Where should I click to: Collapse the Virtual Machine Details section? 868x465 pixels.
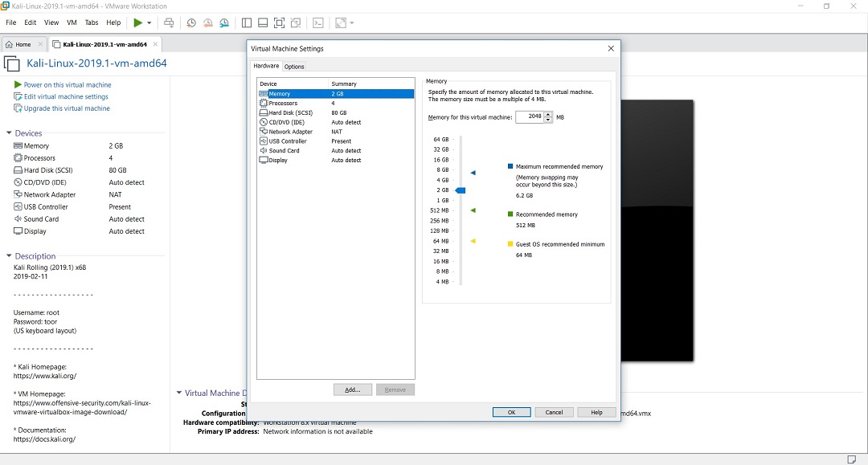tap(178, 393)
